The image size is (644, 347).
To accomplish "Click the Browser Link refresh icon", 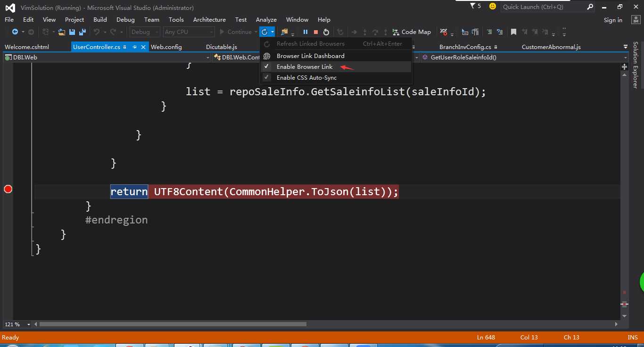I will [x=264, y=32].
